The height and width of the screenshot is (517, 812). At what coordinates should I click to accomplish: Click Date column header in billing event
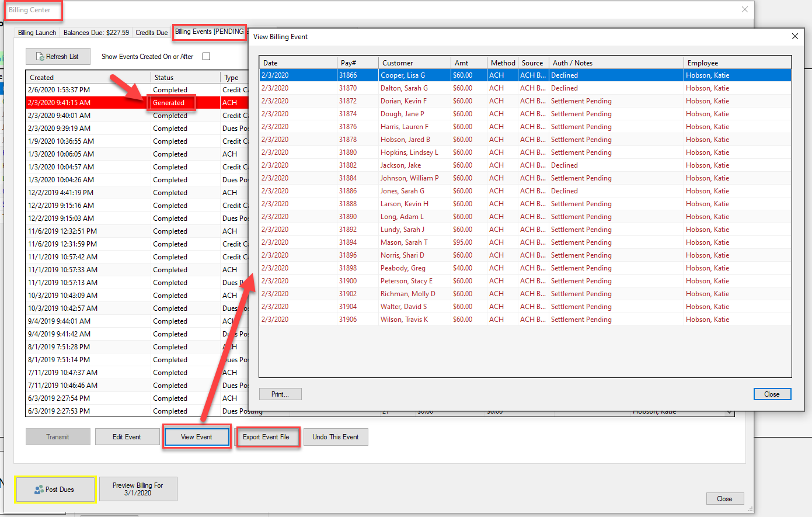tap(298, 63)
